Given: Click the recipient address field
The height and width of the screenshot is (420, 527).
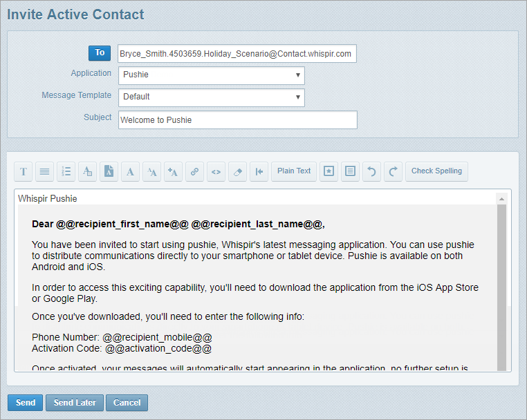Looking at the screenshot, I should pyautogui.click(x=237, y=54).
